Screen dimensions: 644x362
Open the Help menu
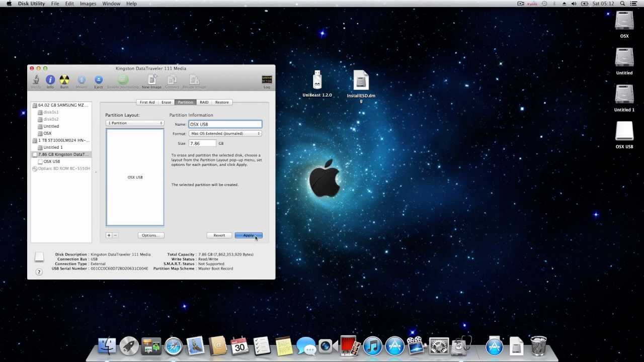point(131,4)
